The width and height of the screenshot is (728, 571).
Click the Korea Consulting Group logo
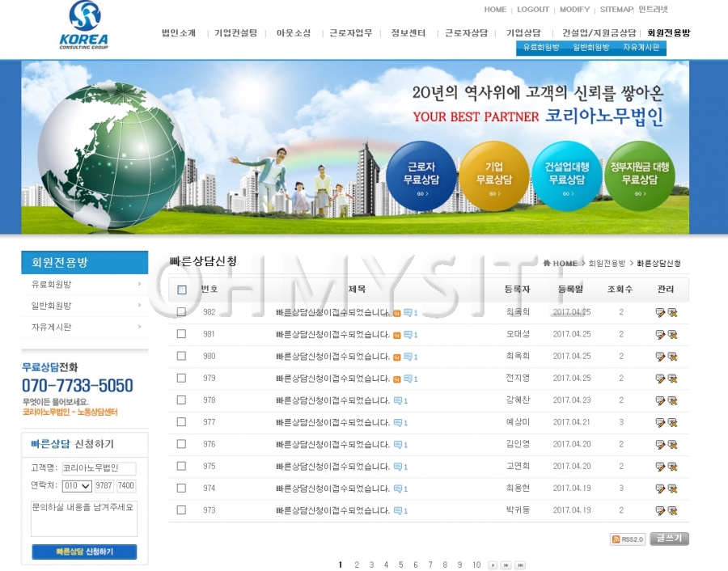pyautogui.click(x=84, y=25)
